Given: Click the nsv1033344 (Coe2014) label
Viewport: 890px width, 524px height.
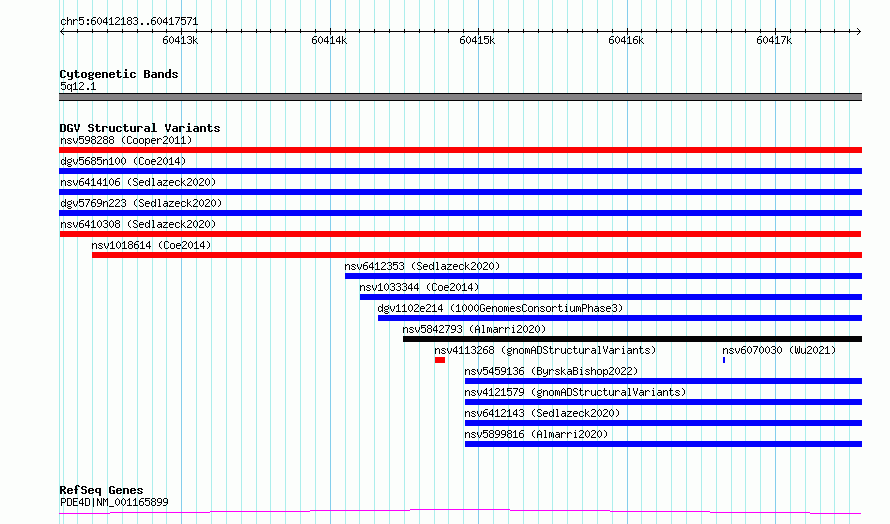Looking at the screenshot, I should click(419, 287).
